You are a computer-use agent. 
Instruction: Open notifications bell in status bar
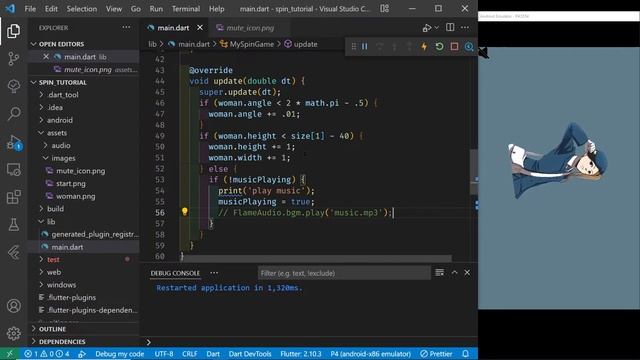coord(466,353)
